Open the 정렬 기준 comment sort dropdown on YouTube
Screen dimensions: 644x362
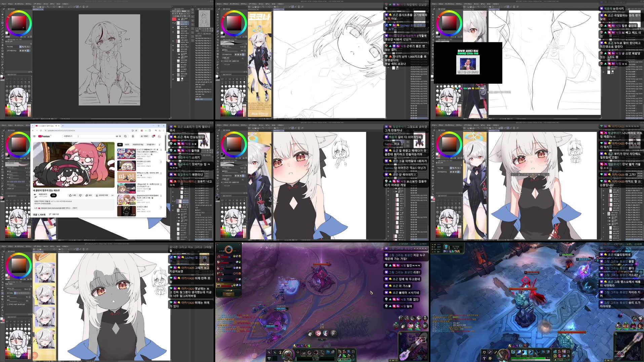pos(55,214)
